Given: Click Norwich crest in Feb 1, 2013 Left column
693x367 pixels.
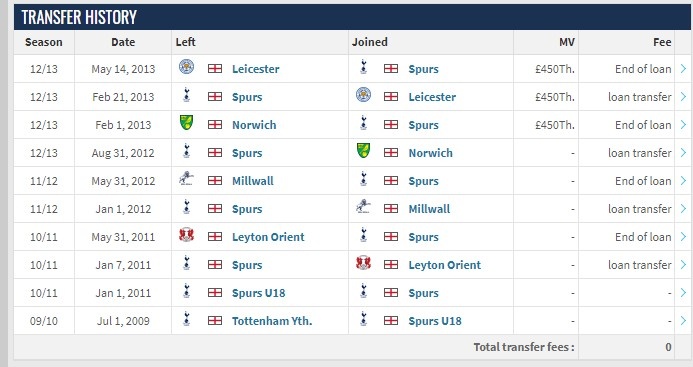Looking at the screenshot, I should pyautogui.click(x=187, y=122).
